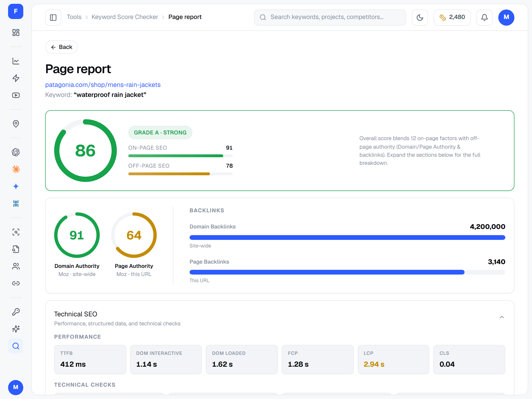The image size is (532, 399).
Task: Click the Off-Page SEO progress bar
Action: [x=180, y=174]
